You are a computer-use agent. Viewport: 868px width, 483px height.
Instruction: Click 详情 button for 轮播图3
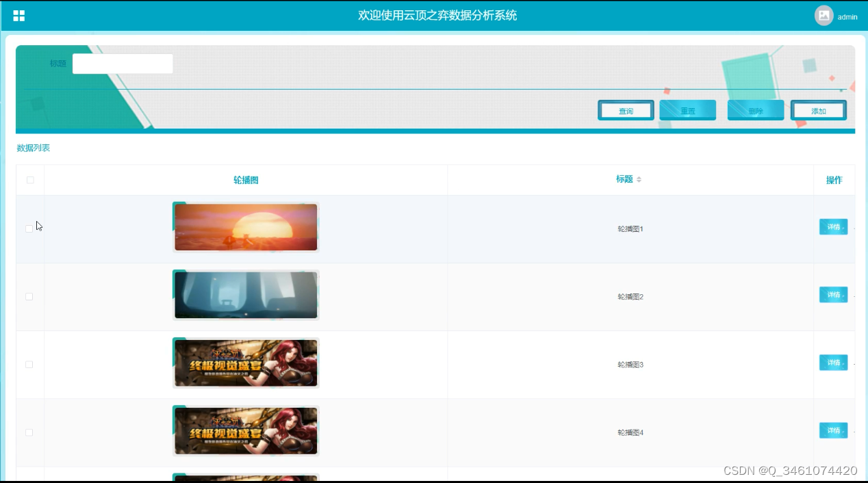click(x=833, y=363)
